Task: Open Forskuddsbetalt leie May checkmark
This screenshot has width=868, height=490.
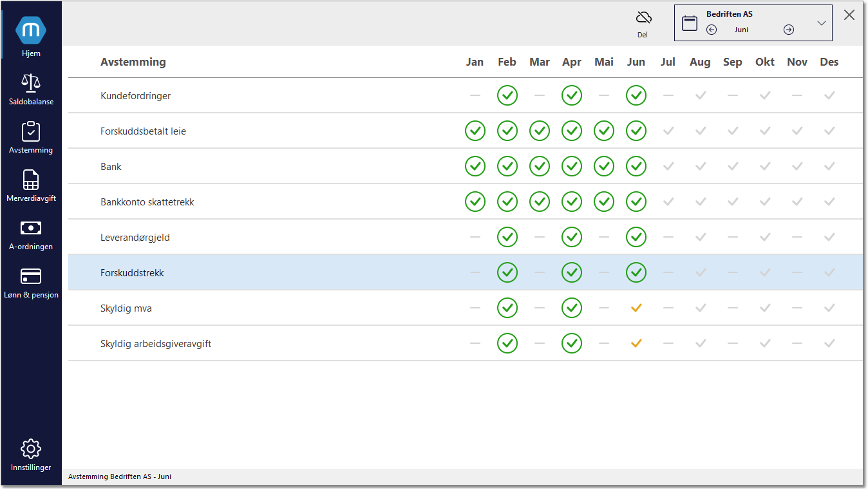Action: [604, 131]
